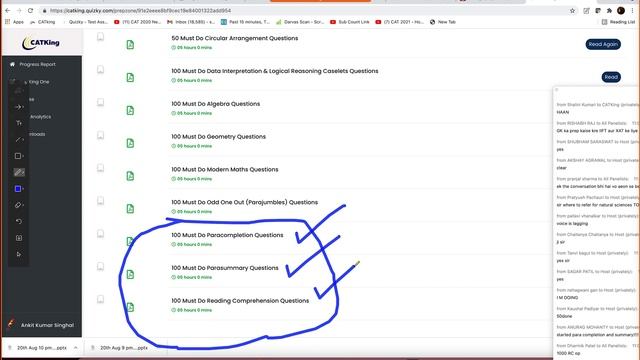640x360 pixels.
Task: Open the CATKing bookmark
Action: [42, 22]
